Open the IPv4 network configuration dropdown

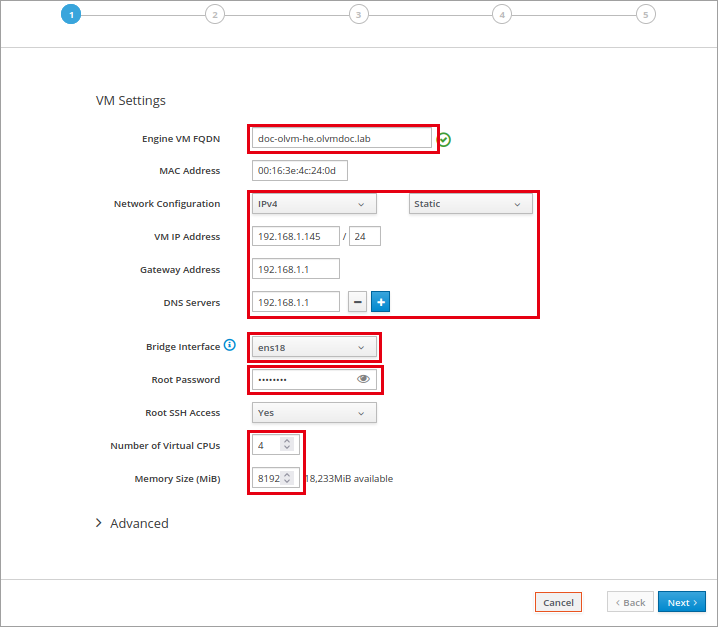click(314, 204)
